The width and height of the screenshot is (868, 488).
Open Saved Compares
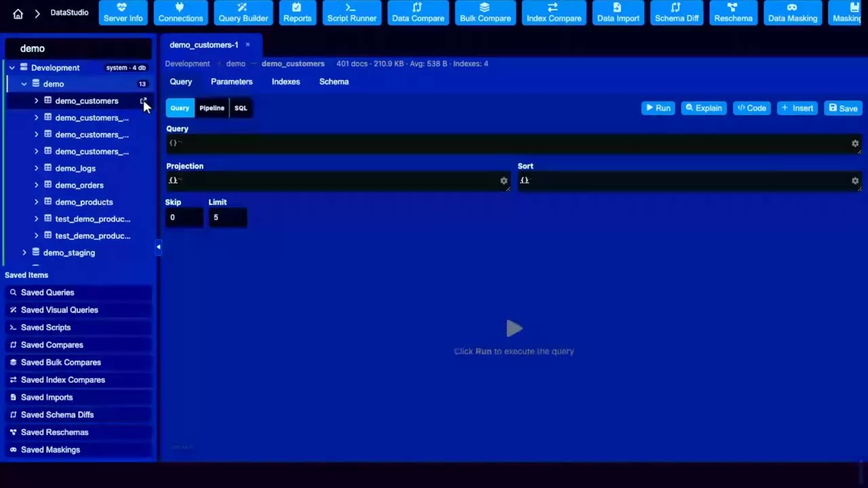(x=79, y=345)
